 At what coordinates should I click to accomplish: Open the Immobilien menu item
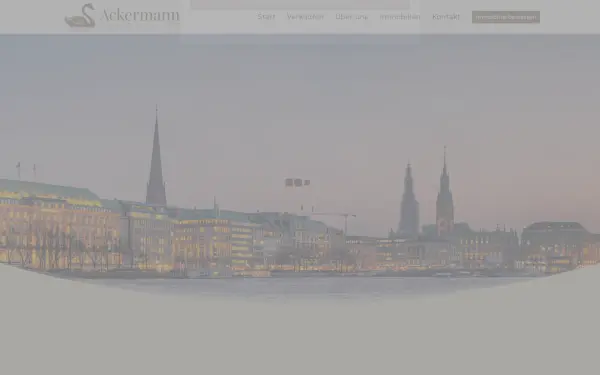click(x=400, y=17)
